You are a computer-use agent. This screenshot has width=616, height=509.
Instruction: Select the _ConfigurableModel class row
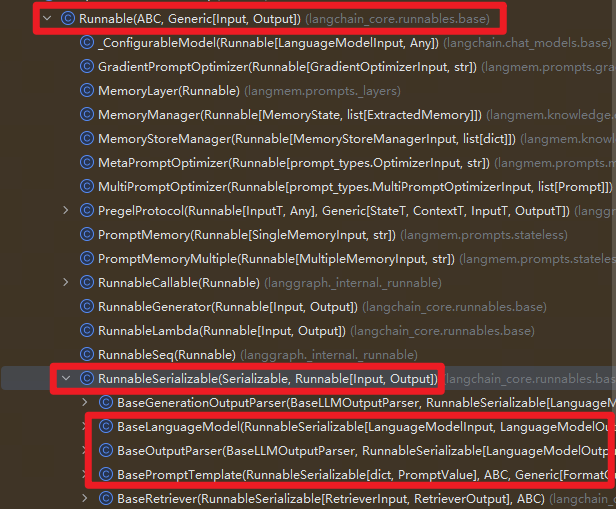click(308, 42)
